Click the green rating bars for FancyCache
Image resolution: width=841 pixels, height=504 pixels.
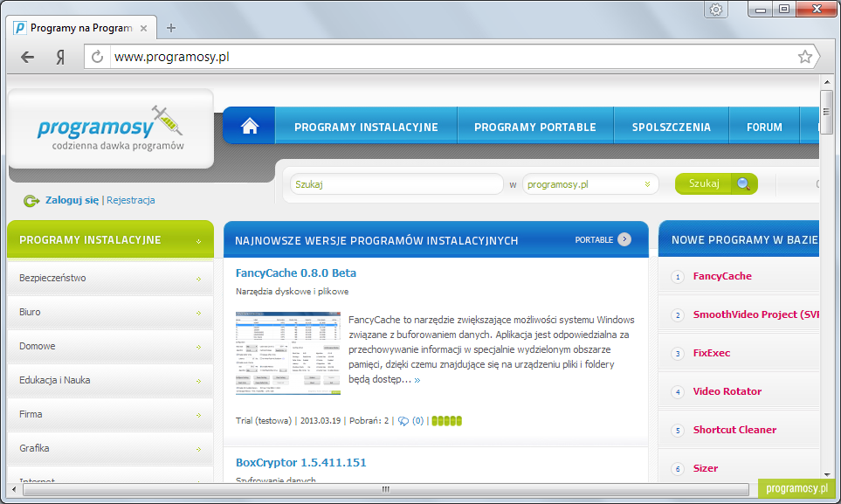[x=447, y=421]
